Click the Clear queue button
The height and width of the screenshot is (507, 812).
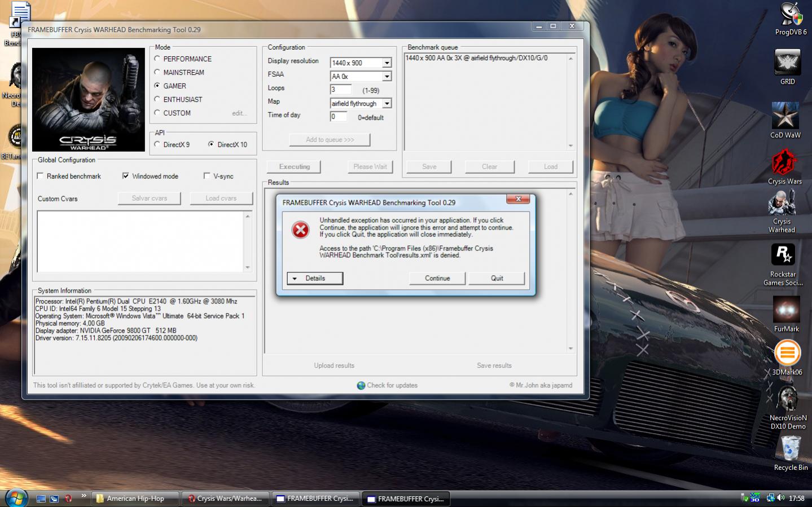click(489, 166)
